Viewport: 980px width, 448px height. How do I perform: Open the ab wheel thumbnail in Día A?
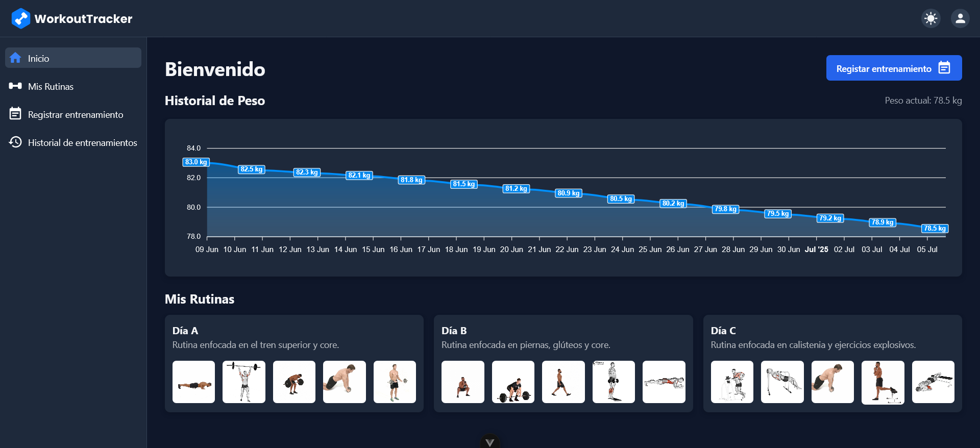(345, 382)
